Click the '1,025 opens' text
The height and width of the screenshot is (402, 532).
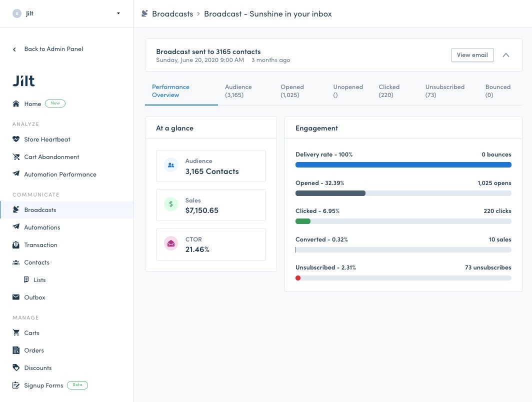click(x=494, y=183)
